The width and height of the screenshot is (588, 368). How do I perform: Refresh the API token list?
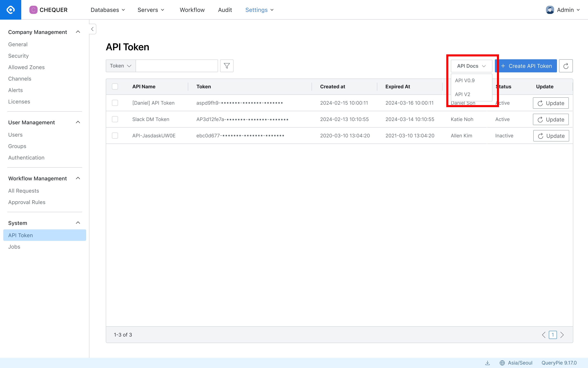tap(566, 66)
